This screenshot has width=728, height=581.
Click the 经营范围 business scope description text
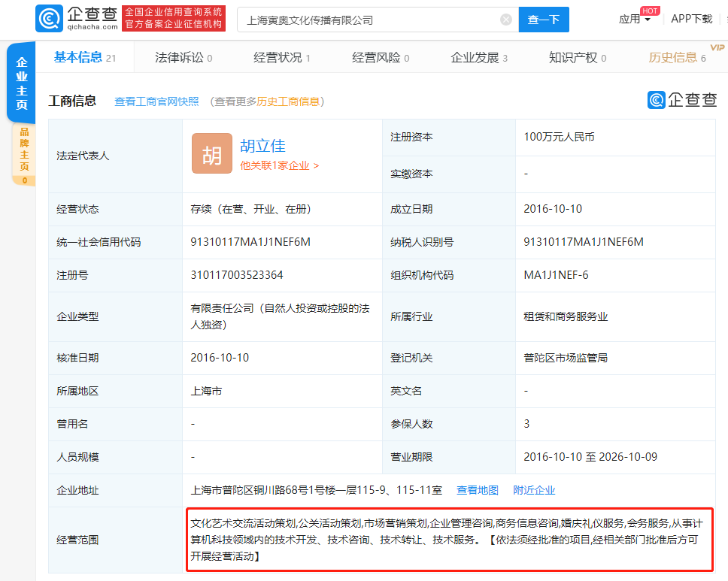[447, 540]
